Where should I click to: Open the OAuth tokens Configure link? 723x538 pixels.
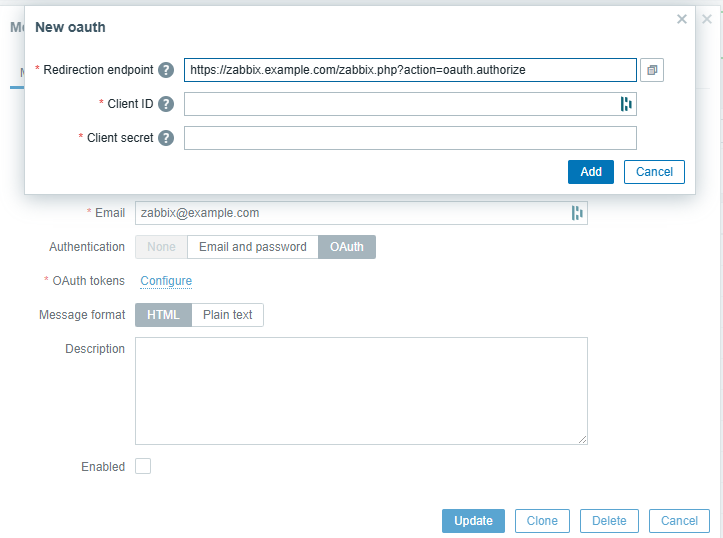(x=166, y=281)
